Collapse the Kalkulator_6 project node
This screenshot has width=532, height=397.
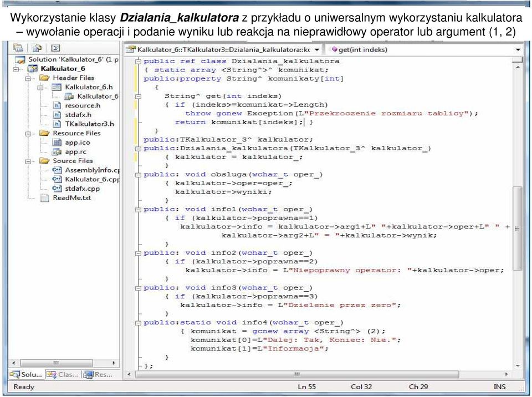(x=16, y=69)
